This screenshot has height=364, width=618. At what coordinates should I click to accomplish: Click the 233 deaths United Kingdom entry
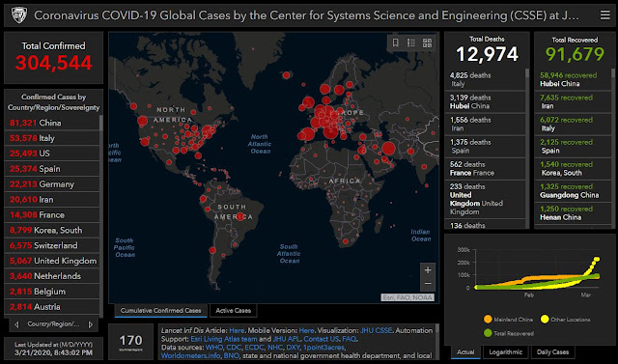click(x=485, y=199)
